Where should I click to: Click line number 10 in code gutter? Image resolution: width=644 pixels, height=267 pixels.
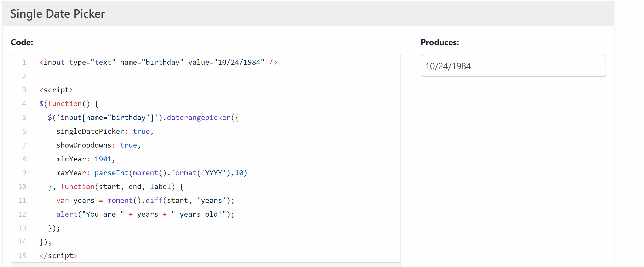pos(22,187)
